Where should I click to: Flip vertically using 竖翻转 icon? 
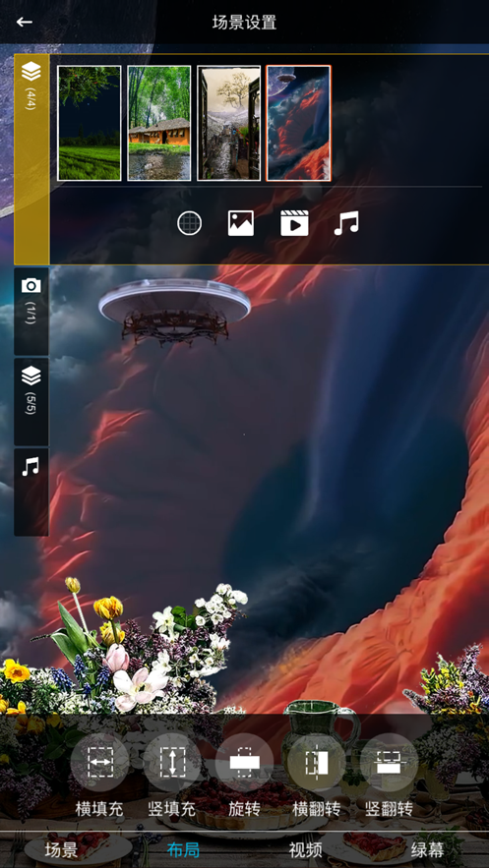[389, 762]
